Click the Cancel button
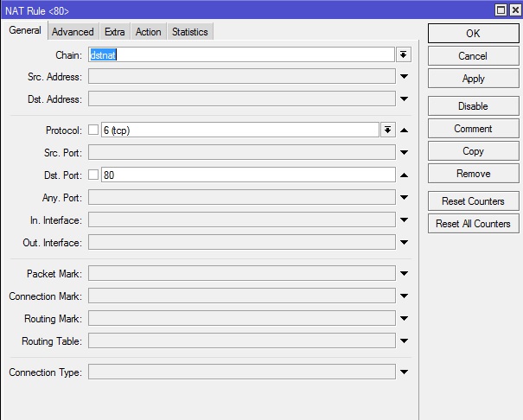Image resolution: width=523 pixels, height=420 pixels. tap(474, 56)
